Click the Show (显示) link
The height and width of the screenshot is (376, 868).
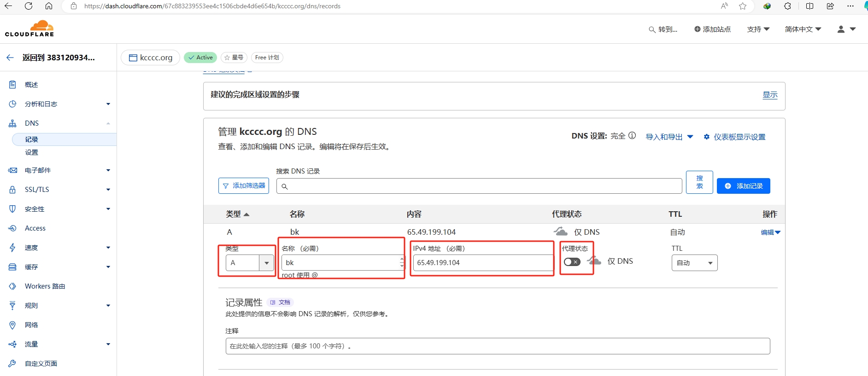770,95
